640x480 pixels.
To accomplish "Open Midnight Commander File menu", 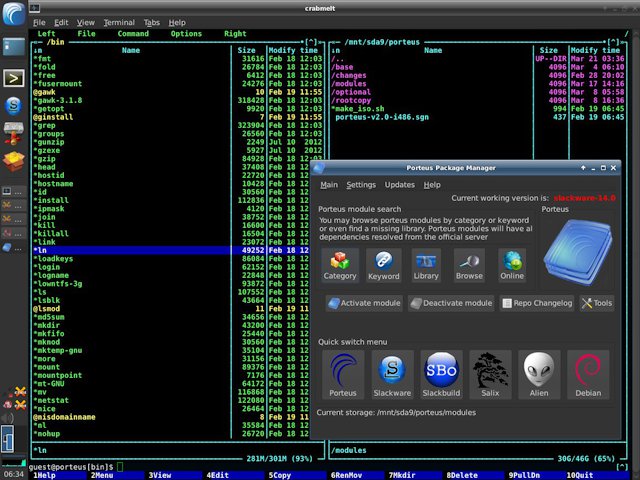I will click(87, 34).
